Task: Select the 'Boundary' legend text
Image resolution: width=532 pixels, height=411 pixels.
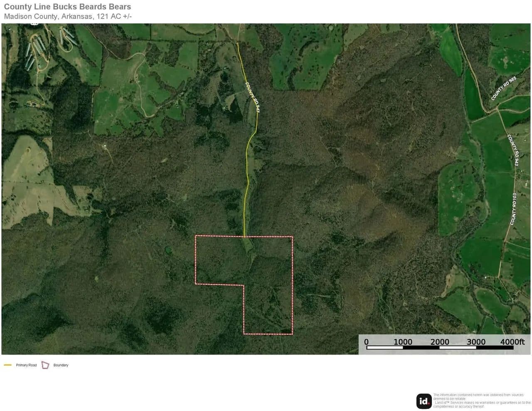Action: pos(61,365)
